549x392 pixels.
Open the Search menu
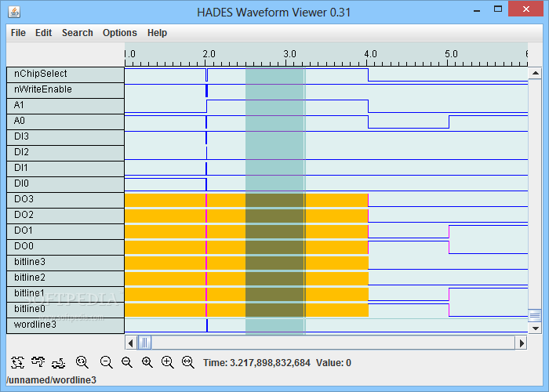(78, 33)
